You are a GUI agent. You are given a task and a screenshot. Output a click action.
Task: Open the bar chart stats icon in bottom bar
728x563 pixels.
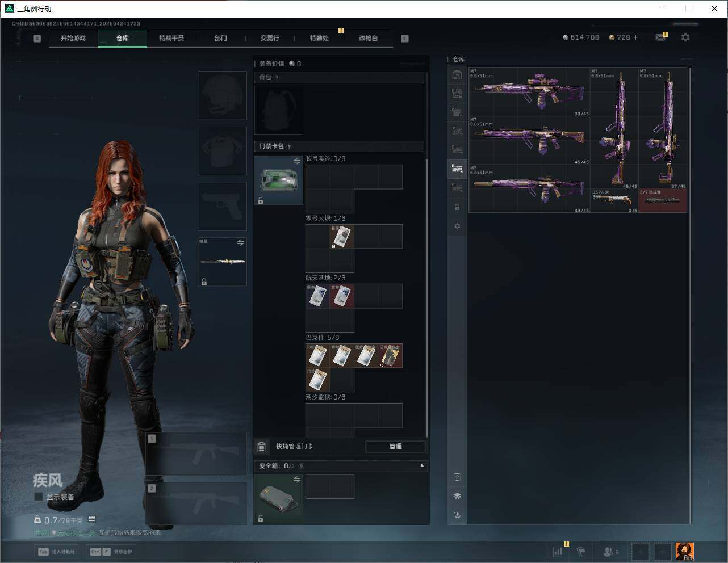click(x=558, y=551)
